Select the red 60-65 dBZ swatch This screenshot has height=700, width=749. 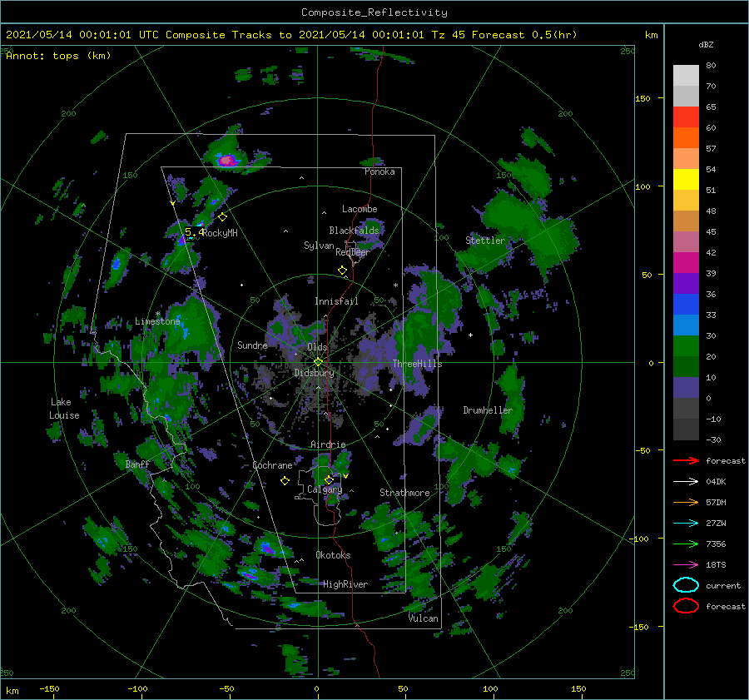point(686,117)
